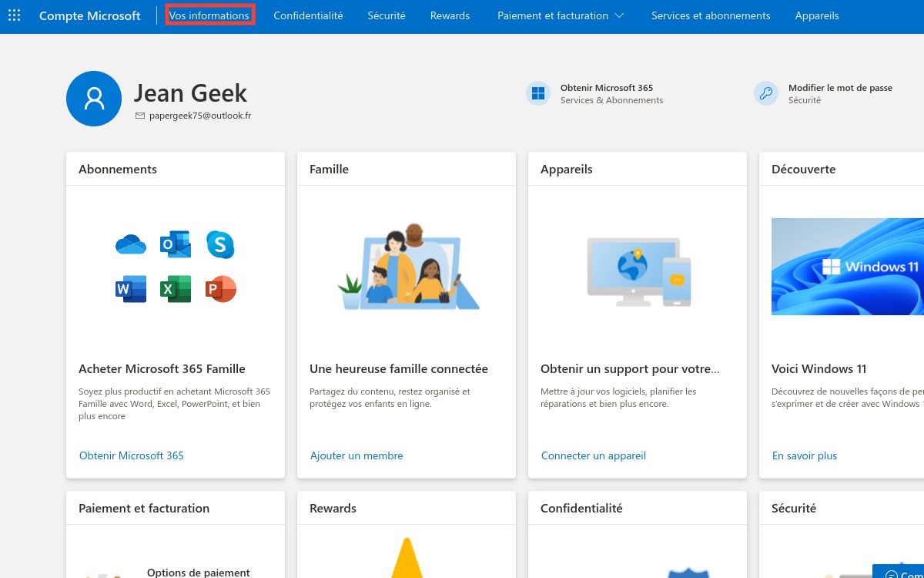Screen dimensions: 924x578
Task: Click Voici Windows 11 title
Action: click(819, 368)
